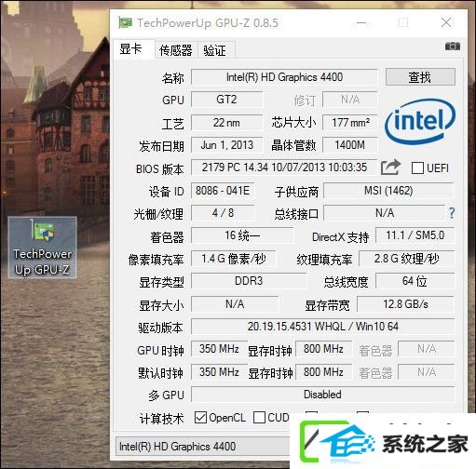Switch to the 传感器 tab
This screenshot has height=469, width=476.
click(x=176, y=50)
